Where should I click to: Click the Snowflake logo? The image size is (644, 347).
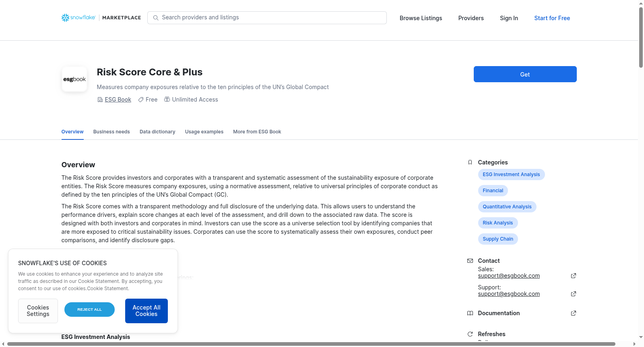[x=78, y=18]
